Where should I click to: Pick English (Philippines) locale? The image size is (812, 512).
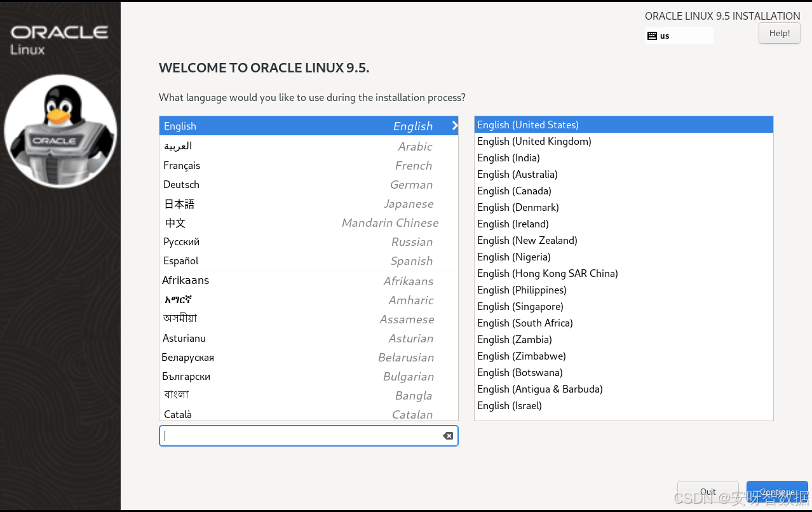pos(624,290)
